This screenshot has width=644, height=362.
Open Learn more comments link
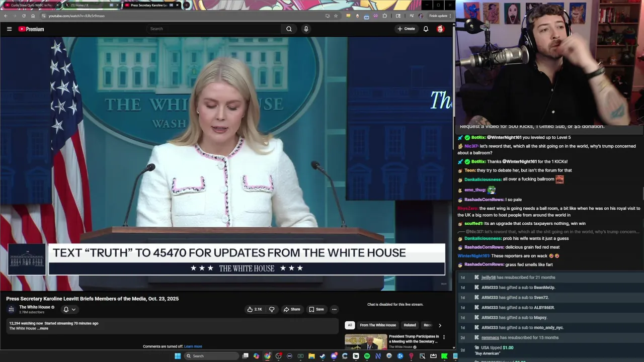(x=193, y=346)
